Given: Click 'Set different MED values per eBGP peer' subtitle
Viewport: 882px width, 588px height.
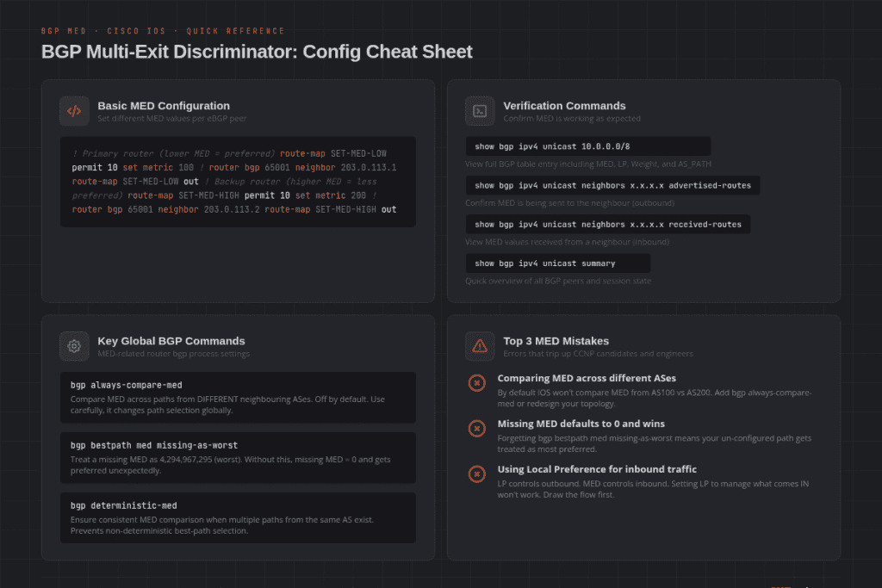Looking at the screenshot, I should (171, 119).
